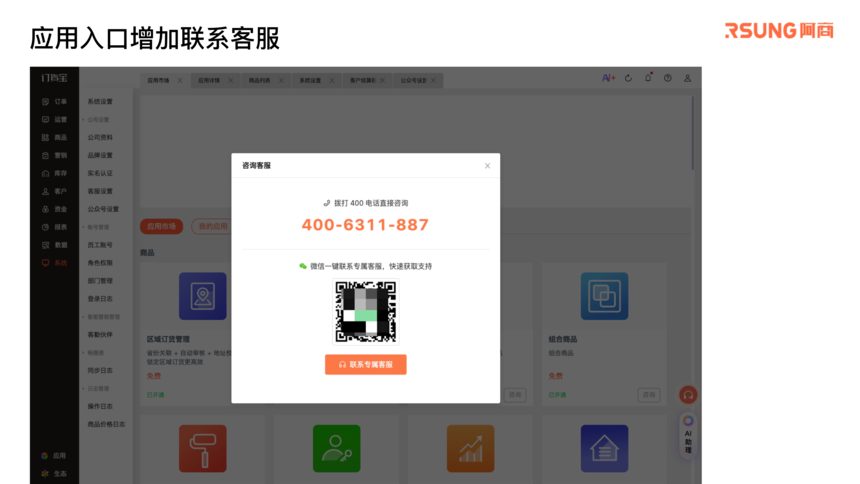The image size is (860, 484).
Task: Open notifications bell icon
Action: pos(648,77)
